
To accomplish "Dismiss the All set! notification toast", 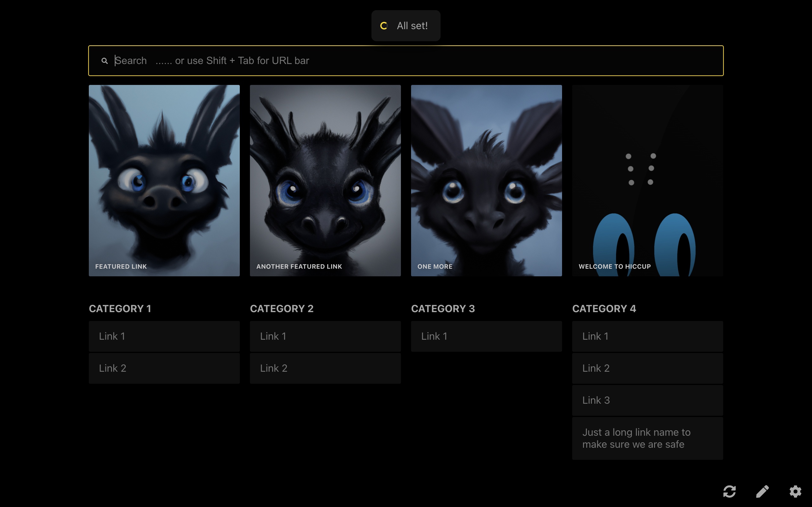I will [x=412, y=26].
